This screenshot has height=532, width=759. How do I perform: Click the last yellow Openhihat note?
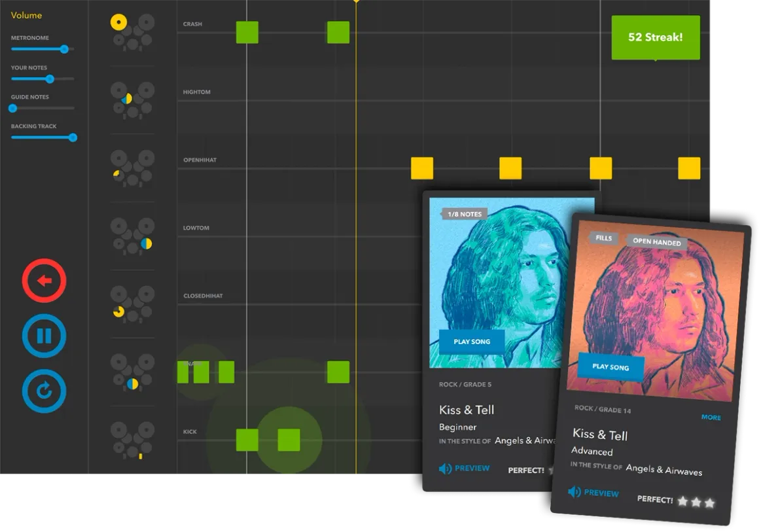[689, 168]
